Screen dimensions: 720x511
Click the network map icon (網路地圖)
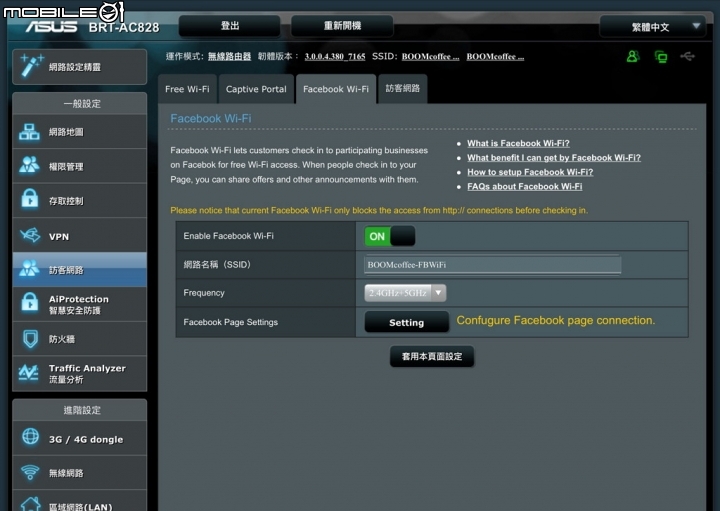coord(29,132)
